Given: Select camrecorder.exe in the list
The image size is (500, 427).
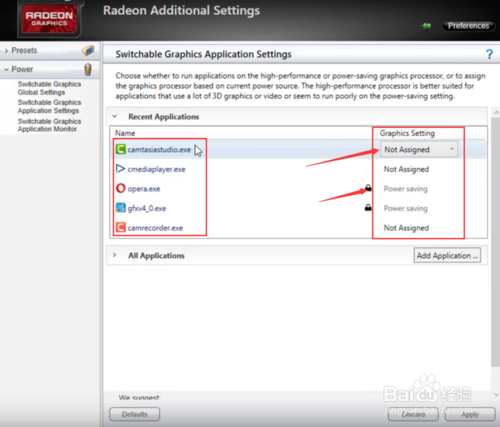Looking at the screenshot, I should pyautogui.click(x=155, y=228).
